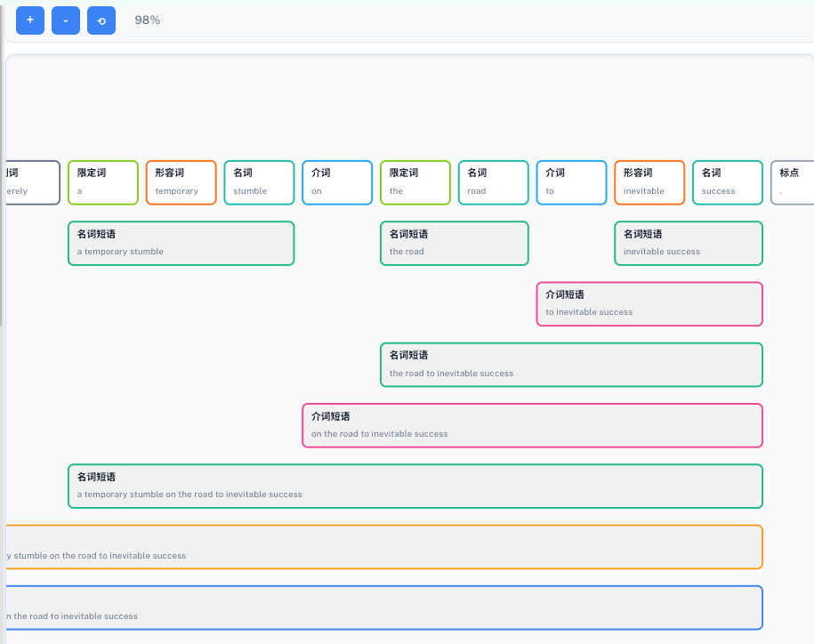Select the 介词 'to' word card
The width and height of the screenshot is (814, 644).
pos(571,182)
